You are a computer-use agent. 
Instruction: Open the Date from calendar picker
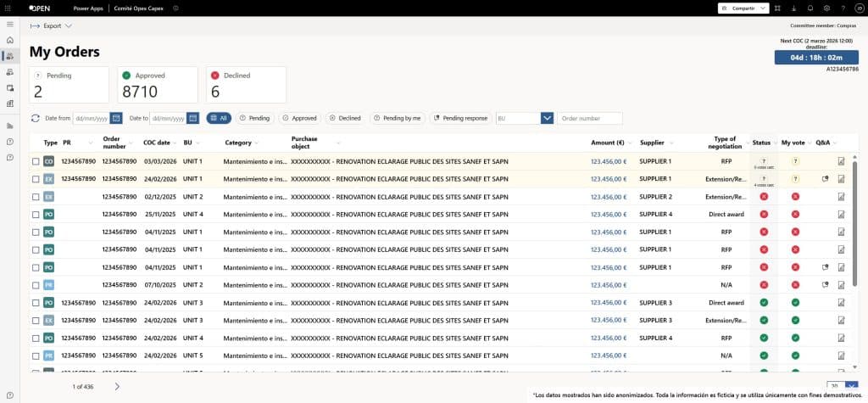pyautogui.click(x=116, y=118)
